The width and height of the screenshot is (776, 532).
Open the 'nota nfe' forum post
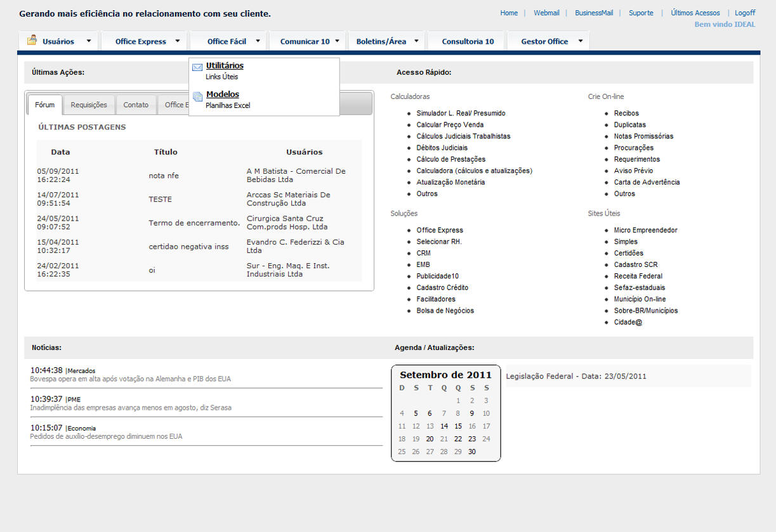pyautogui.click(x=164, y=176)
